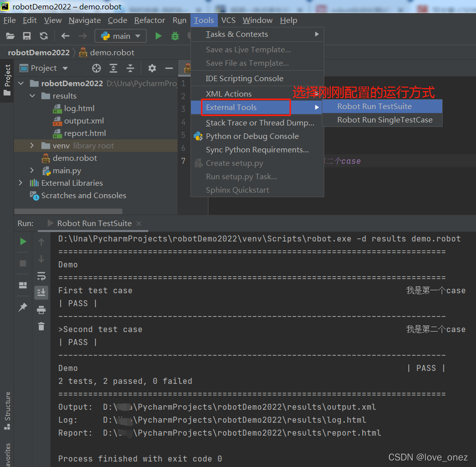The height and width of the screenshot is (467, 476).
Task: Pin the Run tool window with the pin icon
Action: pos(23,307)
